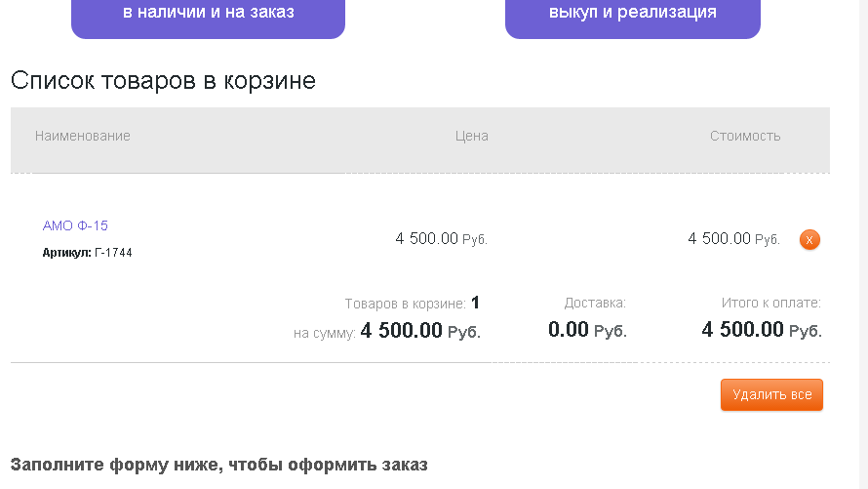Click the 'Список товаров в корзине' heading

pos(163,81)
